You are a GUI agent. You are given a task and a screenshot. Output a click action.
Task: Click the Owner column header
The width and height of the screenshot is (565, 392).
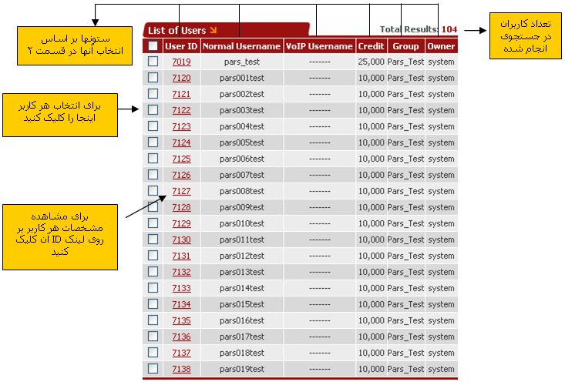(x=441, y=46)
